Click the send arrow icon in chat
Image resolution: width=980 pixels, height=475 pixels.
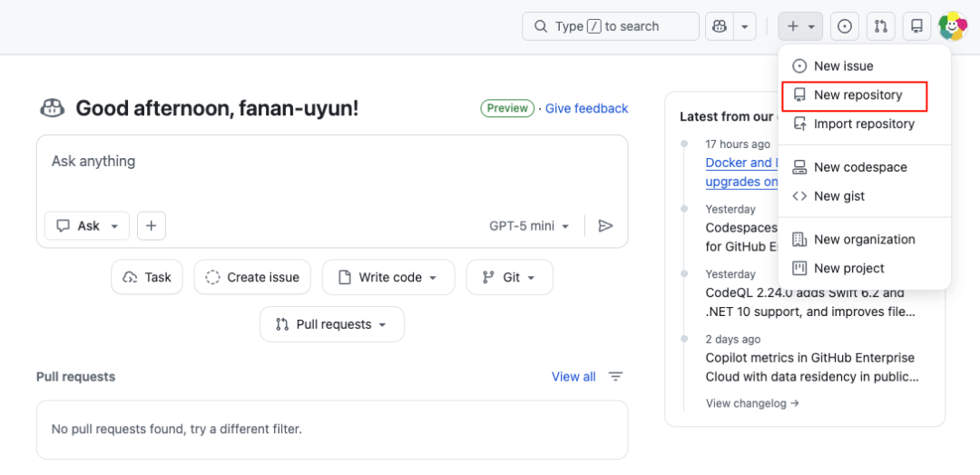pos(606,226)
